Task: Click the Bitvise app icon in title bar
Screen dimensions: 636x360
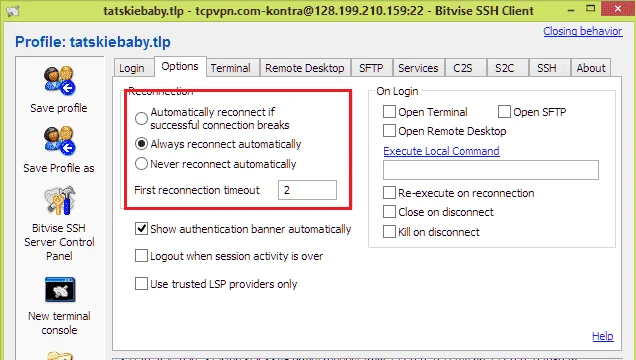Action: tap(12, 10)
